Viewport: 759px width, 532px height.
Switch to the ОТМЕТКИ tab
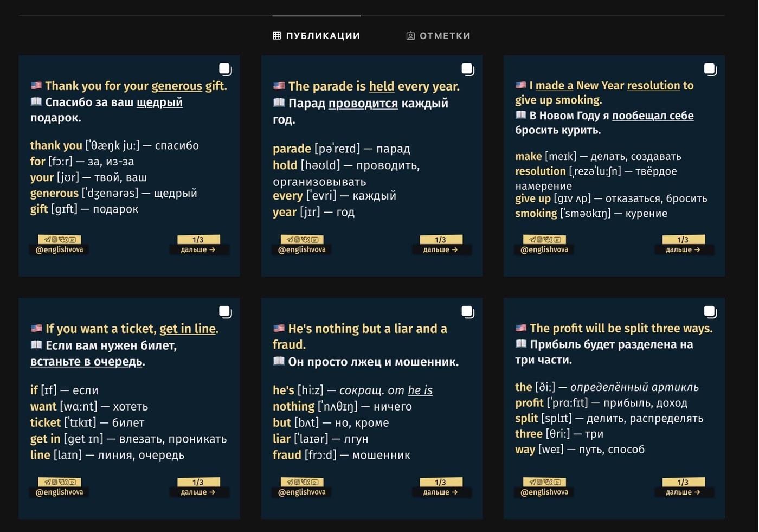(439, 36)
